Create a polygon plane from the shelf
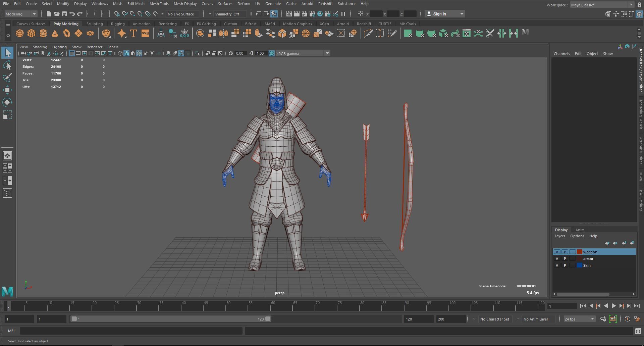This screenshot has width=644, height=346. pyautogui.click(x=78, y=34)
